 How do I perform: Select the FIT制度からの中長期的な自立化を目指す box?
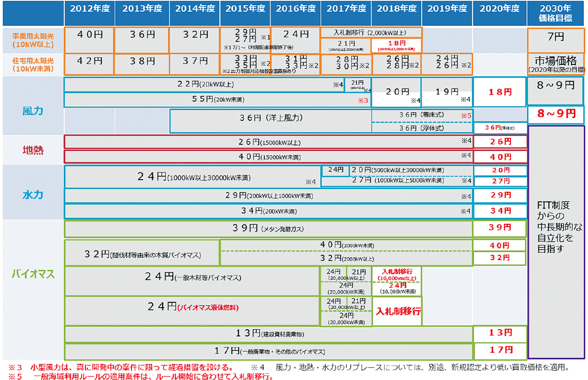click(556, 242)
